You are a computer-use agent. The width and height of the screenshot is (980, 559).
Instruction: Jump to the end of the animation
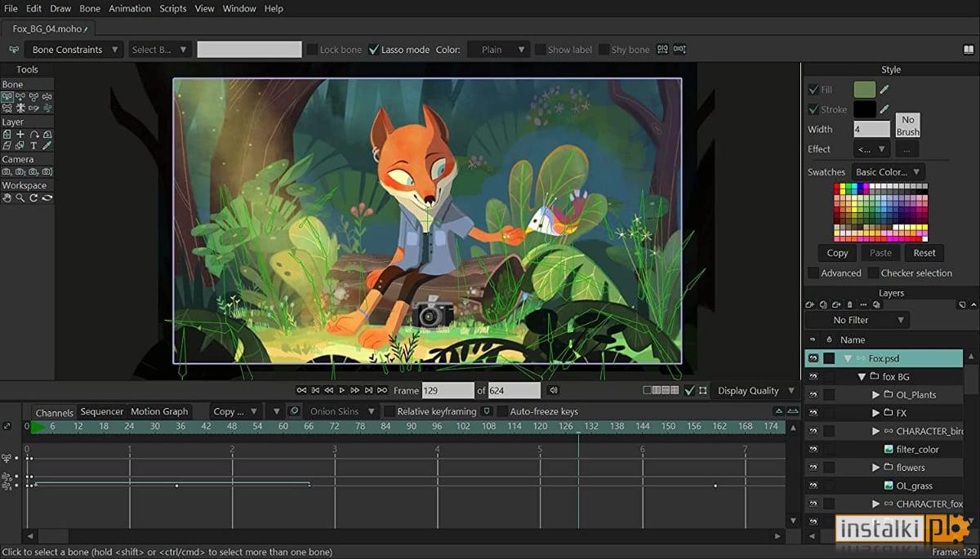click(382, 390)
